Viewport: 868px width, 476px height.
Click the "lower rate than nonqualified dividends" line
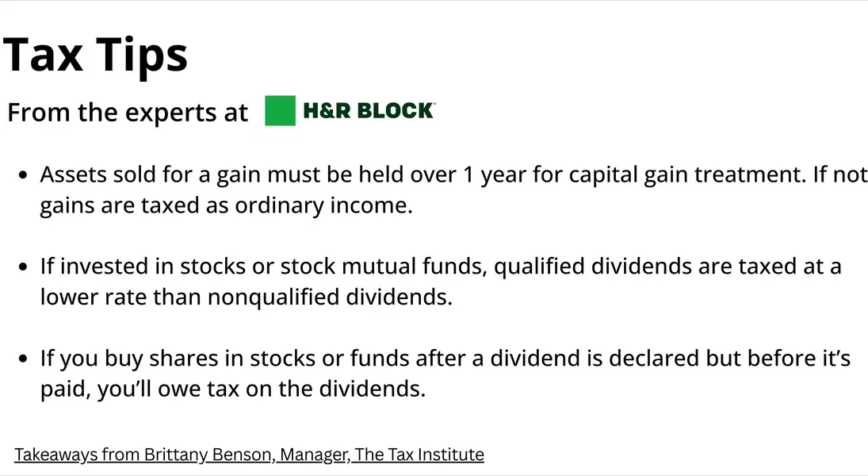point(246,298)
